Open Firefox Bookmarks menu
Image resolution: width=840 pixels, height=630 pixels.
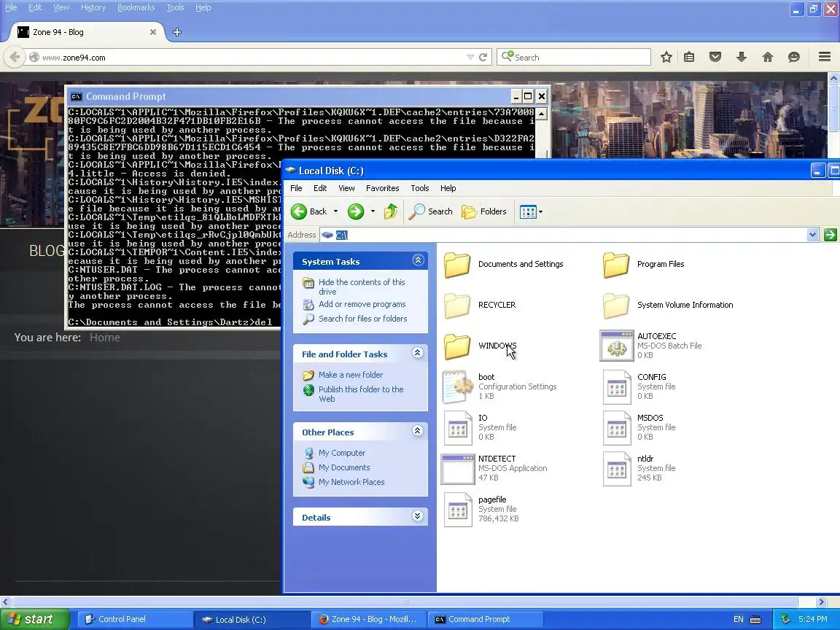tap(136, 7)
